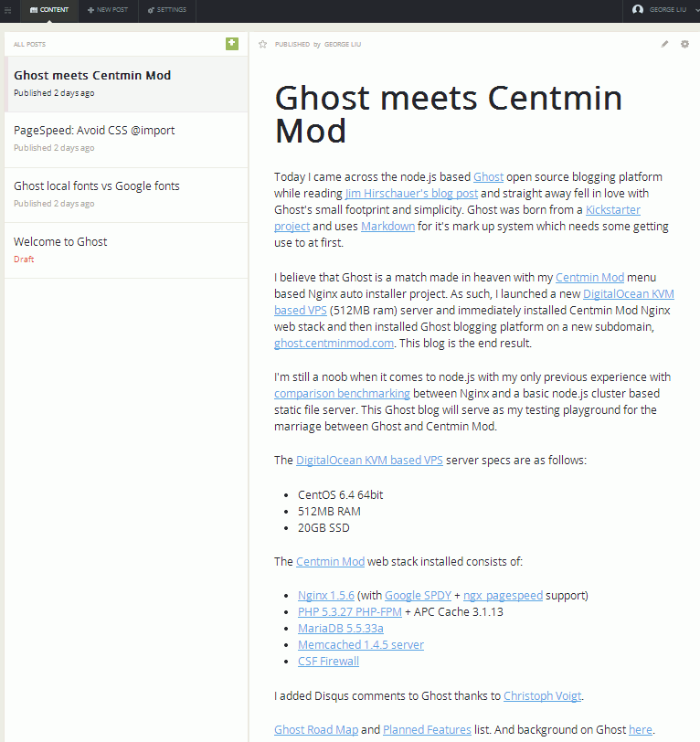Add a new post with green plus icon

tap(232, 44)
